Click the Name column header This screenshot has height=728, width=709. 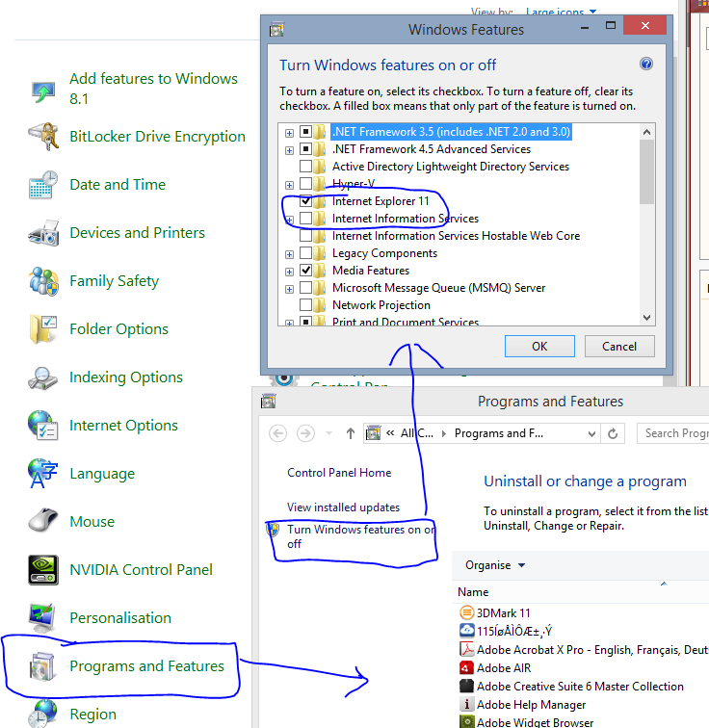[473, 592]
